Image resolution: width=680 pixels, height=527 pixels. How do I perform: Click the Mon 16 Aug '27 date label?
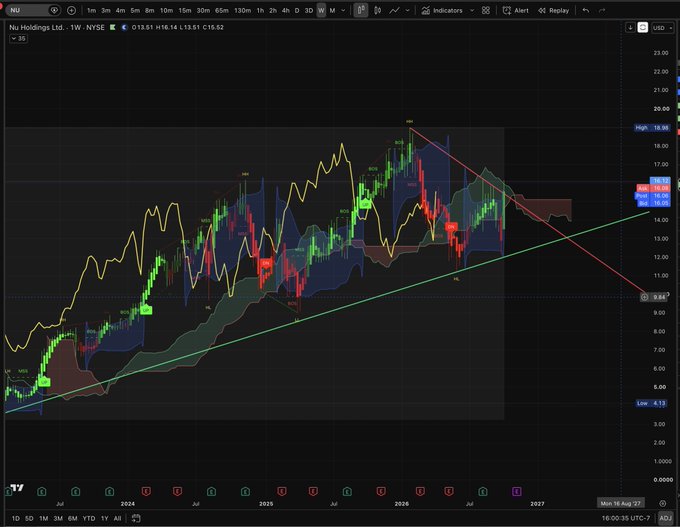pyautogui.click(x=621, y=504)
